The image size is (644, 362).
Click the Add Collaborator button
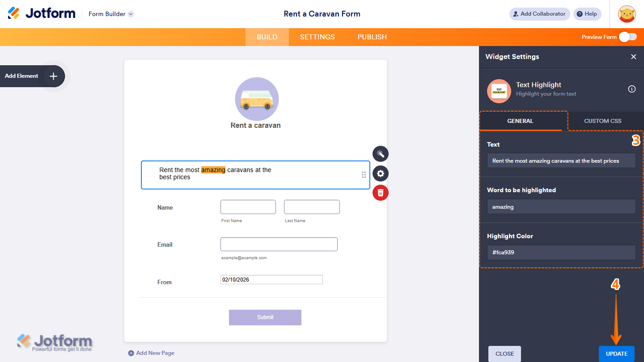539,14
